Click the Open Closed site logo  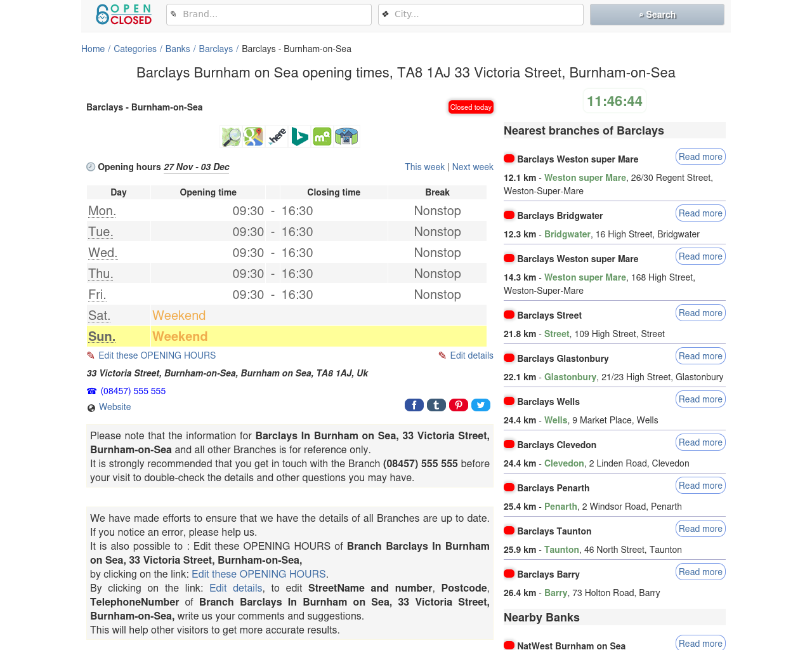(124, 15)
